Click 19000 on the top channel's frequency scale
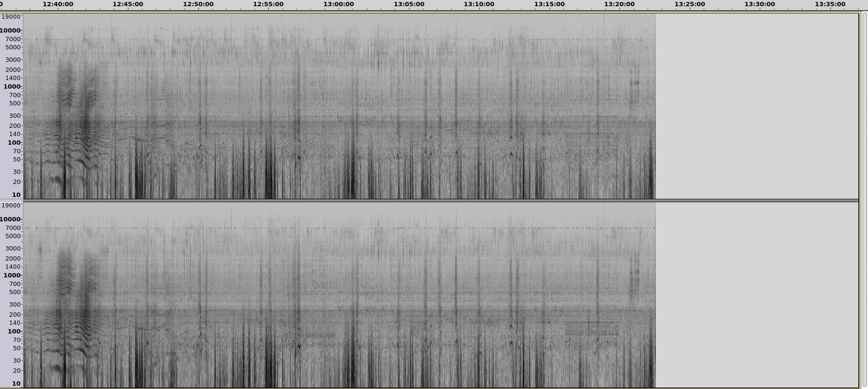Viewport: 868px width, 389px height. point(11,17)
